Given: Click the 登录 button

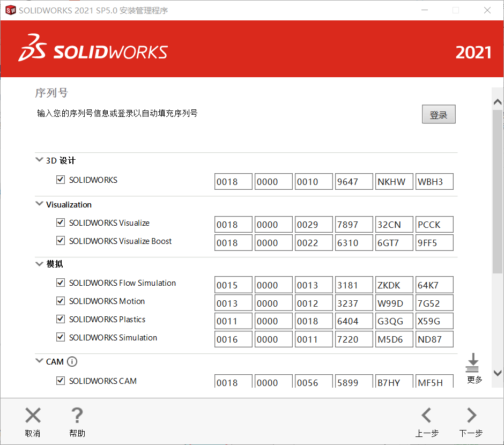Looking at the screenshot, I should pos(438,114).
